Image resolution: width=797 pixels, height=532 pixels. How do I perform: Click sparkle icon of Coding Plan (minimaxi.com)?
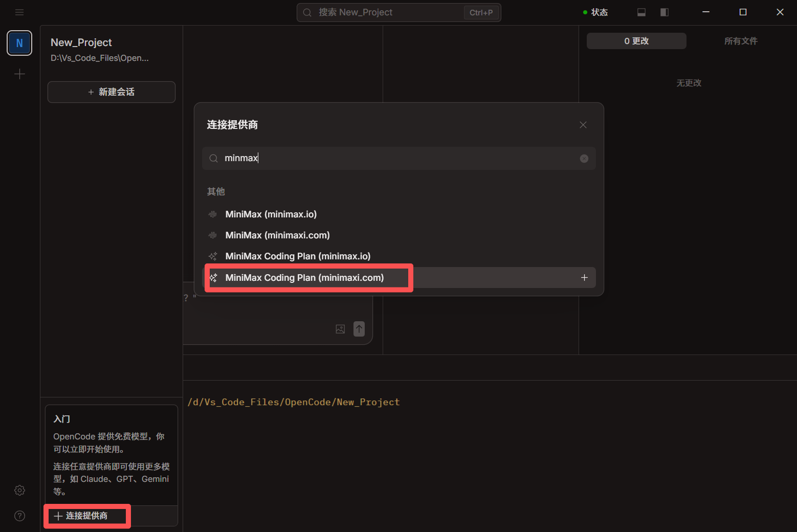coord(213,278)
